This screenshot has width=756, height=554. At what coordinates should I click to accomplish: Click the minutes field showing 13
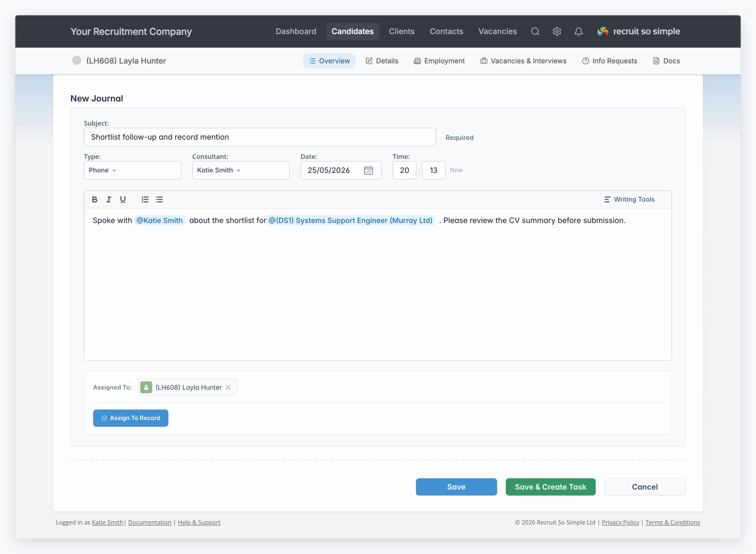pyautogui.click(x=434, y=170)
